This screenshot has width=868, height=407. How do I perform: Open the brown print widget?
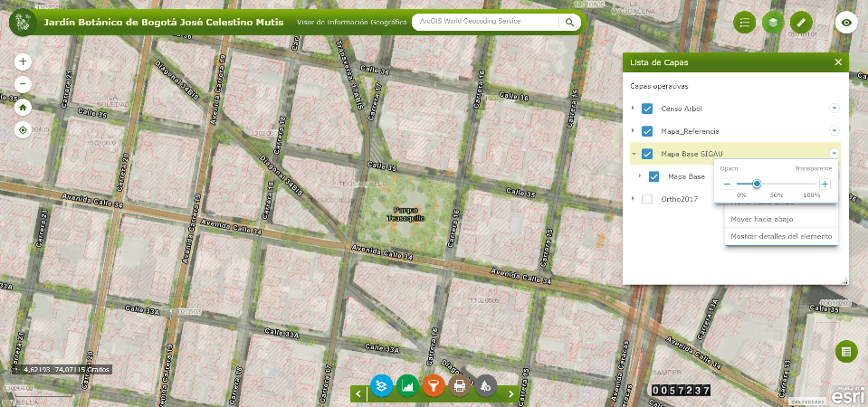[460, 386]
